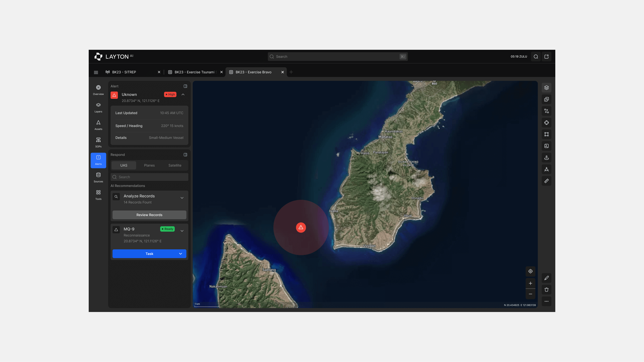Open the Task button dropdown arrow
Screen dimensions: 644x362
pos(181,254)
